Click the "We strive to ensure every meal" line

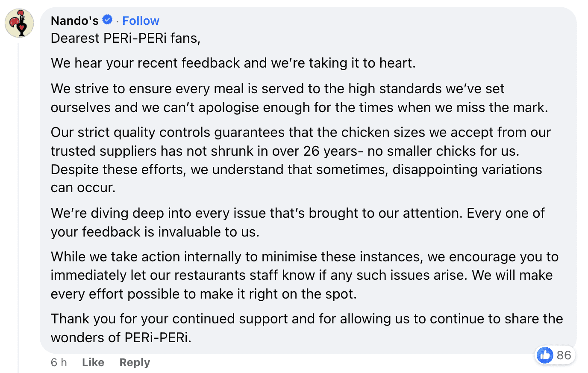[277, 89]
